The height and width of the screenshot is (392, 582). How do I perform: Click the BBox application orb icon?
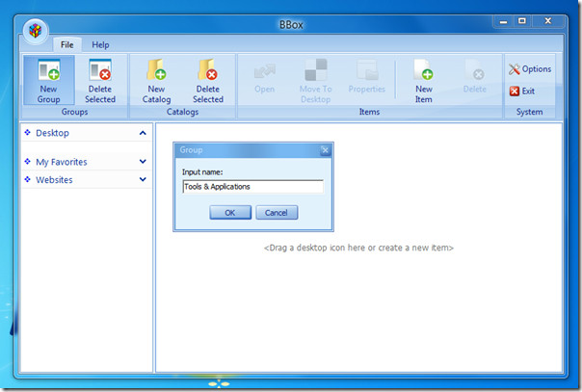(36, 31)
